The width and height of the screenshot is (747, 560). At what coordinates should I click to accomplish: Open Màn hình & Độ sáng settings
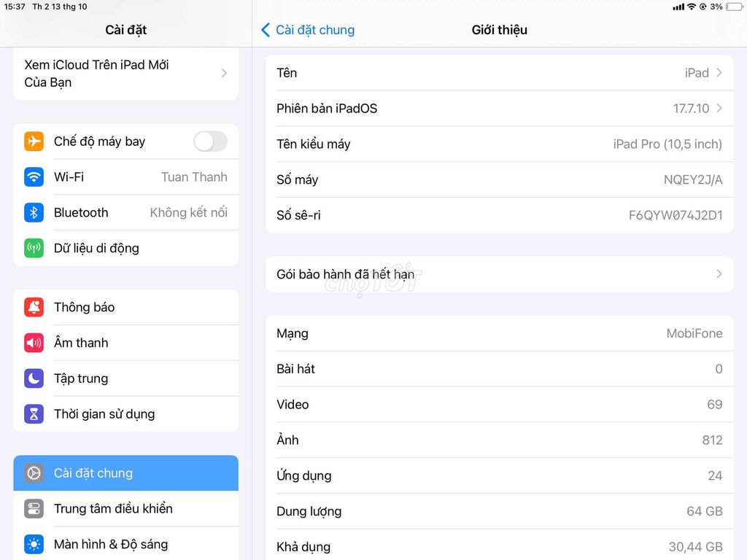(x=126, y=544)
